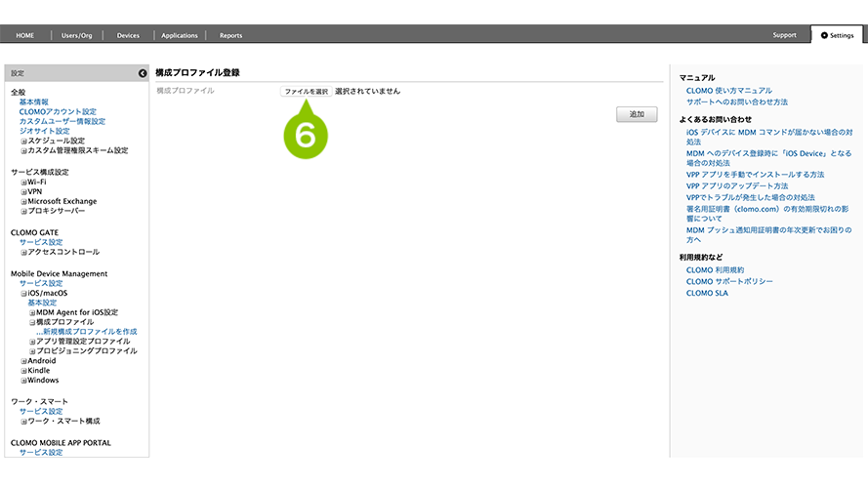Open VPP アプリを手動でインストールする方法 link

tap(755, 175)
